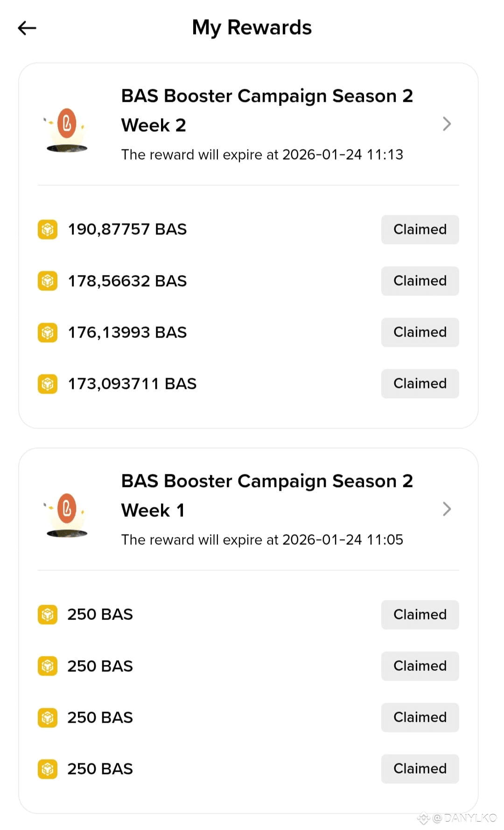Tap Claimed button for 173,093711 BAS
This screenshot has width=504, height=830.
tap(420, 384)
